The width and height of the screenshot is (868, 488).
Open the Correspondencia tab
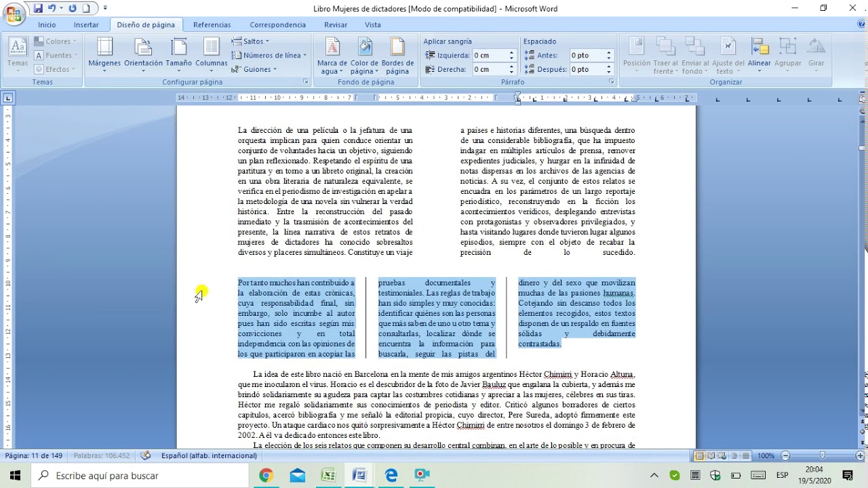click(x=277, y=25)
